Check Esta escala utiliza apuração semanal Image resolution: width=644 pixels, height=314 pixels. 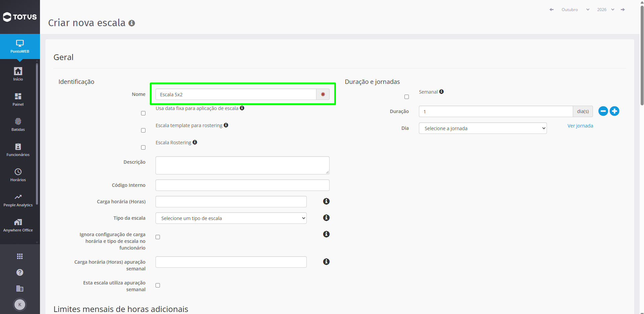tap(158, 285)
